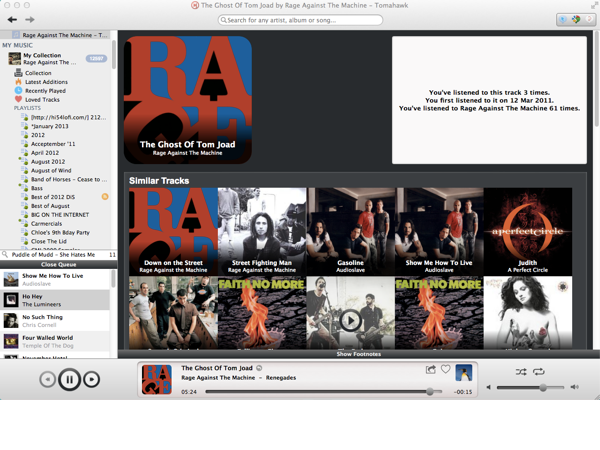Click orange sync badge on Best of 2012 DiS
The image size is (600, 450).
coord(104,197)
